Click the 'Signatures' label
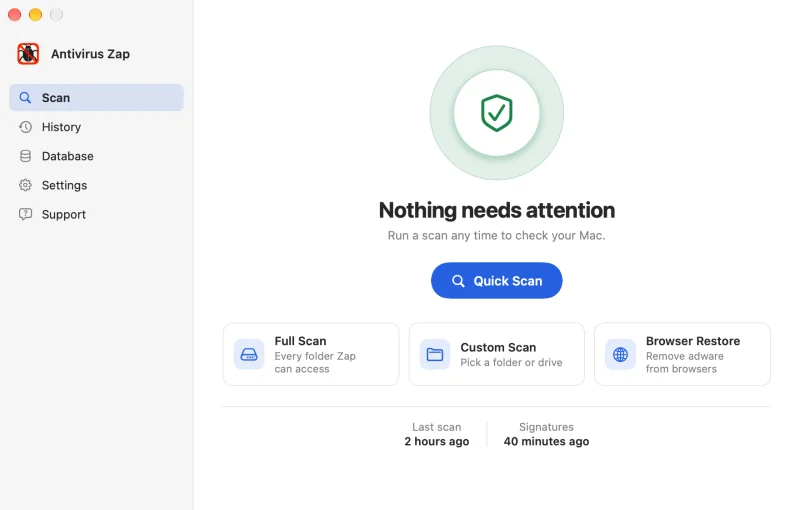 [546, 427]
